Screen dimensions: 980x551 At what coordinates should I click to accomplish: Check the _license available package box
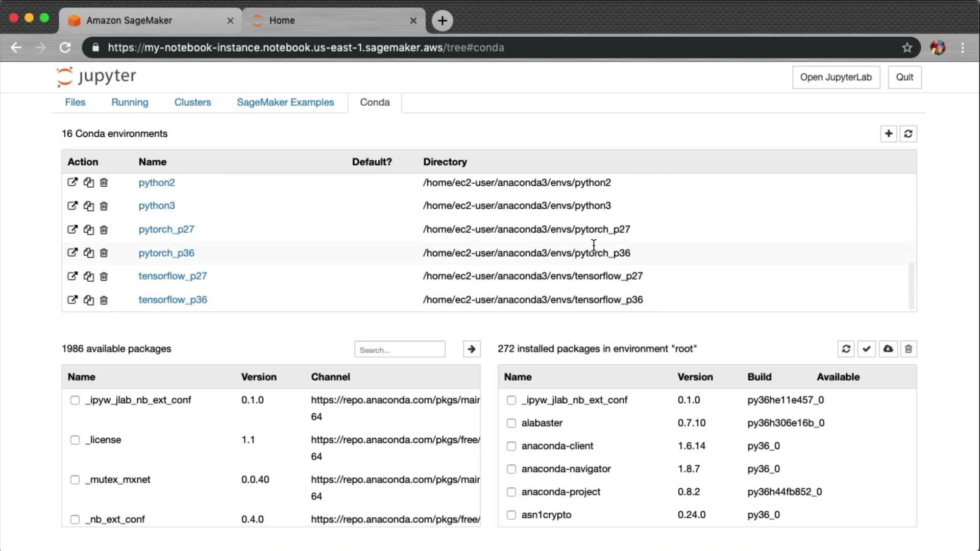(75, 440)
